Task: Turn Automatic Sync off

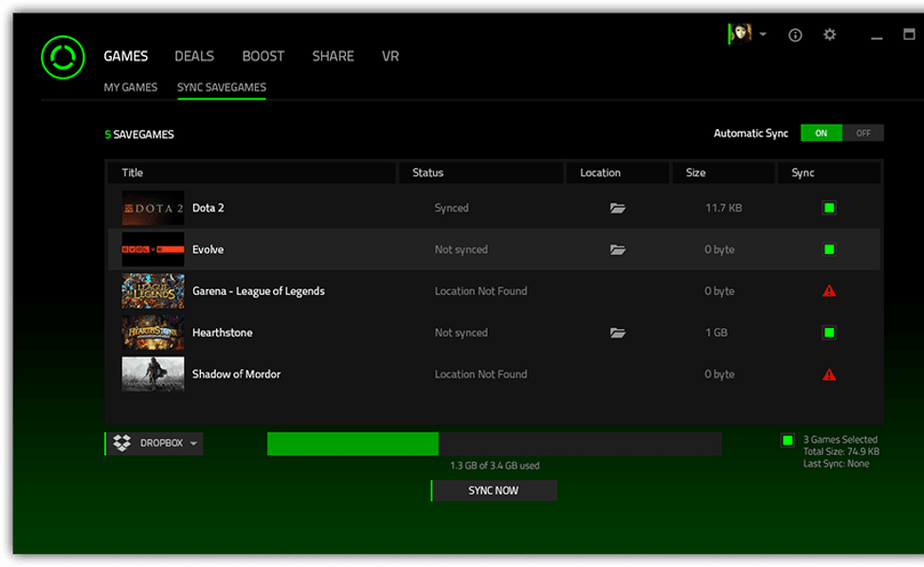Action: (863, 133)
